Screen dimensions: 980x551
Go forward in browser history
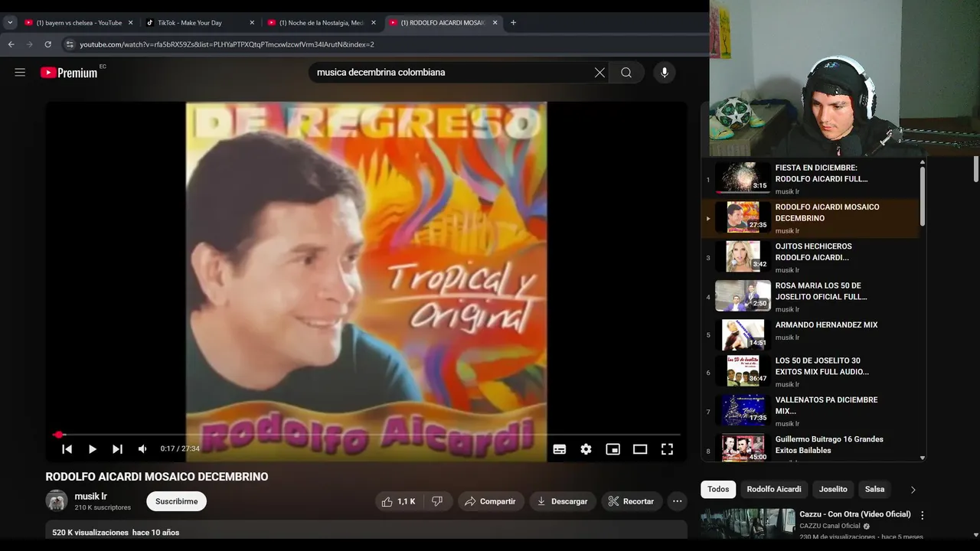30,44
